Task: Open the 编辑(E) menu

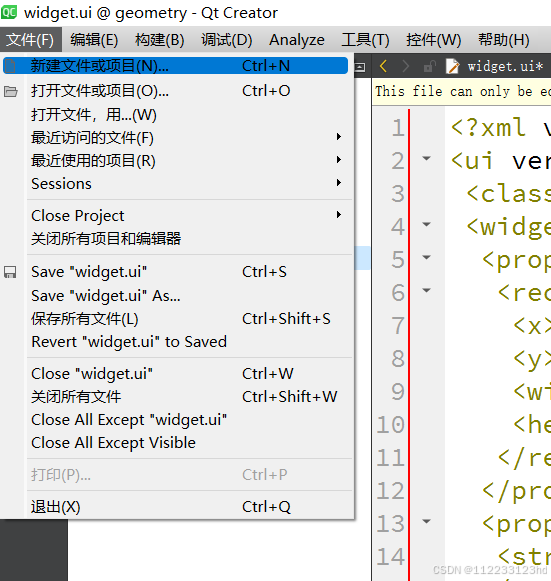Action: 94,40
